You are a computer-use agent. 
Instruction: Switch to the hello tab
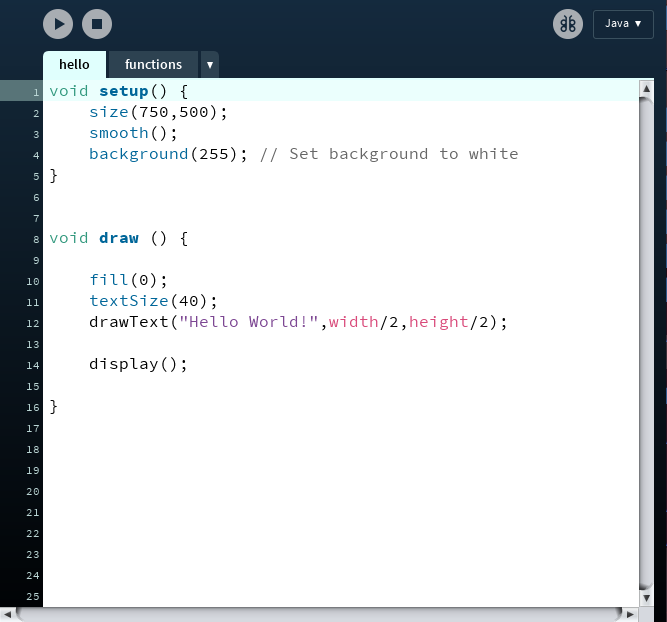(x=74, y=65)
